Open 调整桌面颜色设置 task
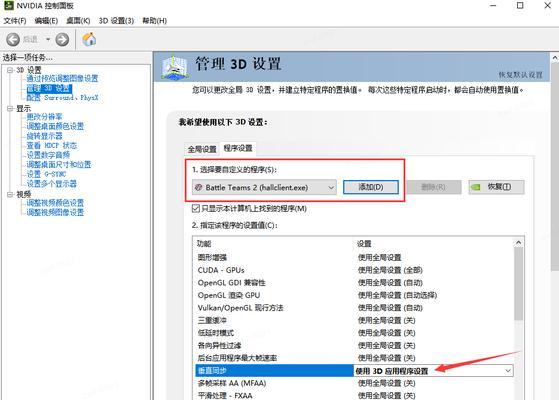559x400 pixels. pyautogui.click(x=55, y=126)
